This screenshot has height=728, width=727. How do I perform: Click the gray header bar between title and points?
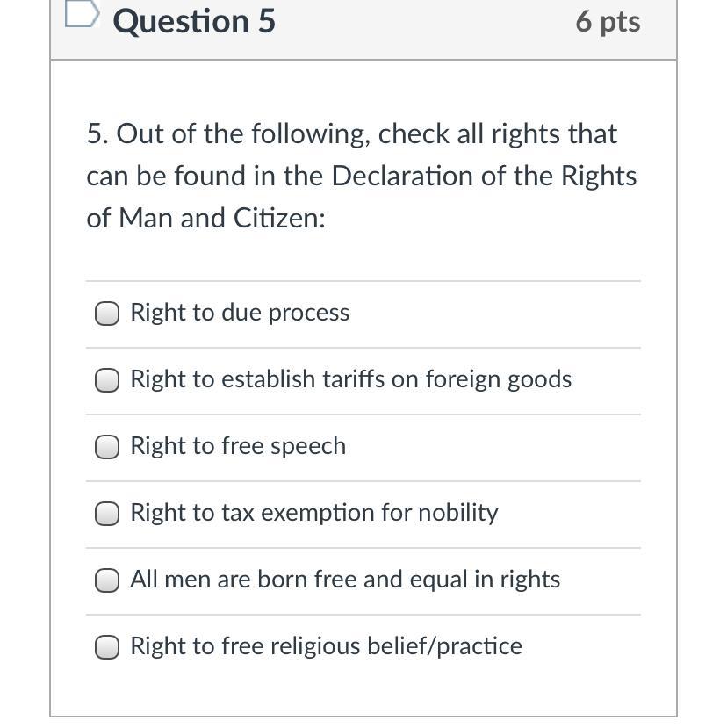421,26
